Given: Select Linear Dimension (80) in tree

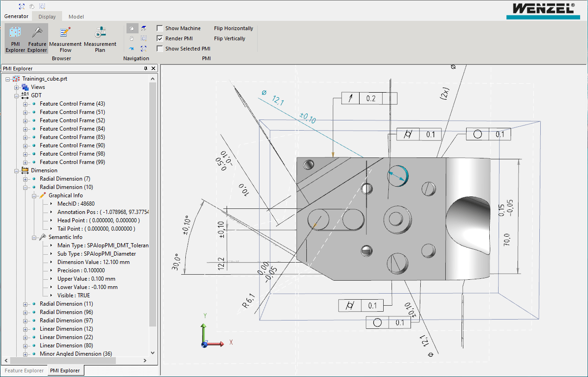Looking at the screenshot, I should pyautogui.click(x=66, y=346).
